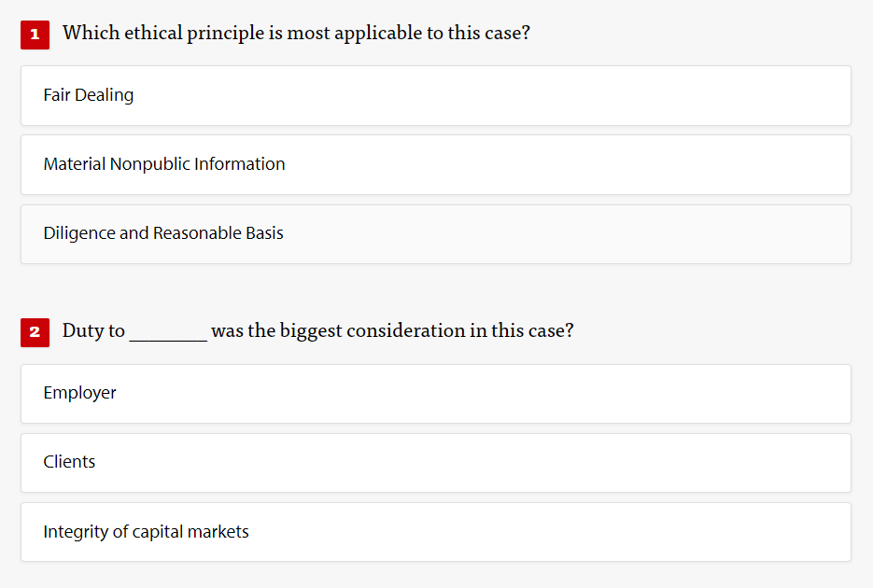Choose the Clients answer option
873x588 pixels.
point(435,462)
